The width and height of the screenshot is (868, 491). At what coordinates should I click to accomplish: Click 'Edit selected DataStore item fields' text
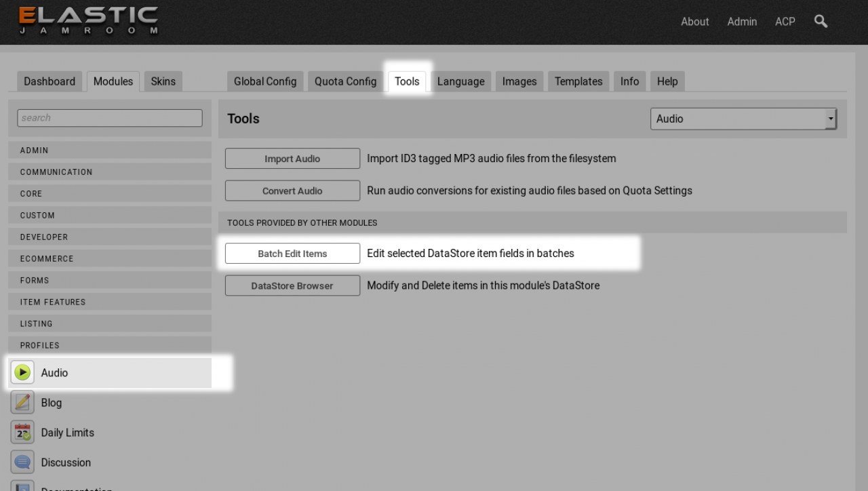click(471, 254)
